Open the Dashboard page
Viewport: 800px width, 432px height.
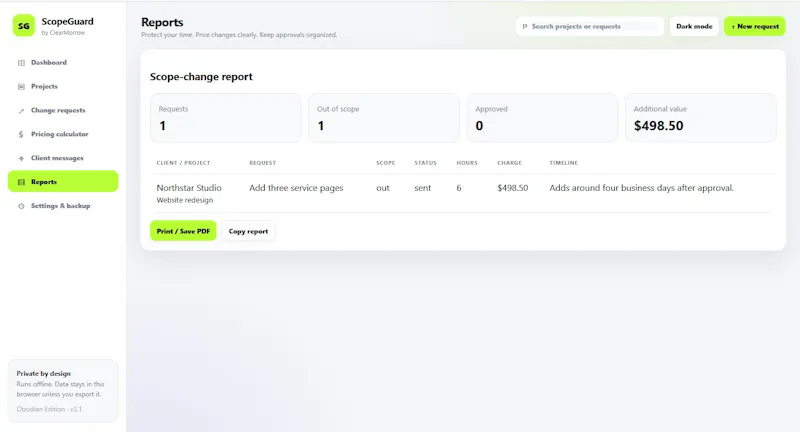coord(63,63)
